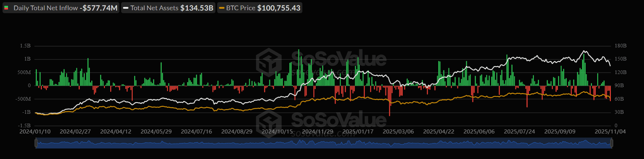Click the 2024/07/16 x-axis date label
Viewport: 644px width, 159px height.
[196, 132]
